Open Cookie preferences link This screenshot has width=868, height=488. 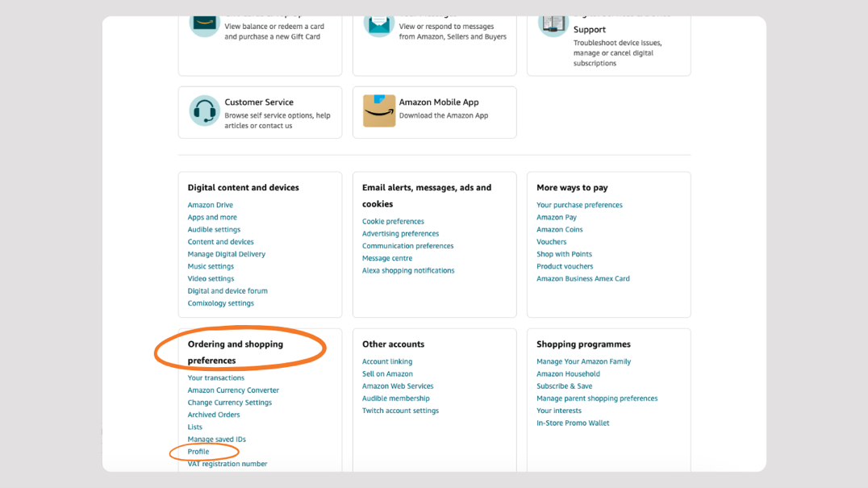[x=393, y=221]
